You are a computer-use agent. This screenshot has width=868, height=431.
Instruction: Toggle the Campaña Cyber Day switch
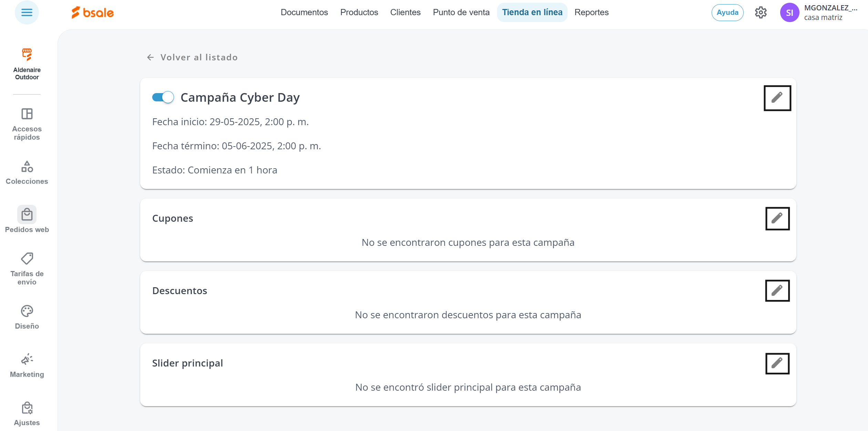coord(163,97)
